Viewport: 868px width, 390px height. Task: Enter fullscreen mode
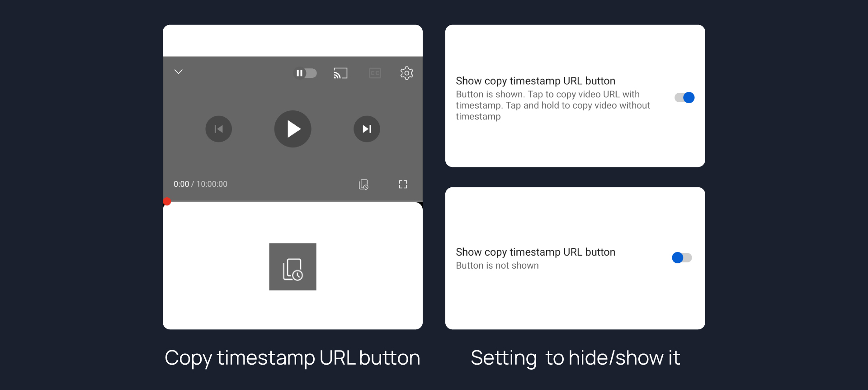click(x=403, y=185)
